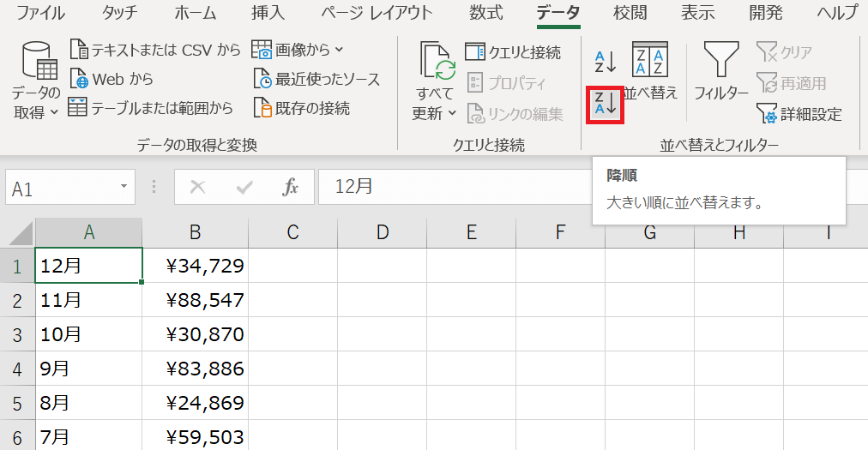The image size is (868, 450).
Task: Expand the データの取得 dropdown
Action: click(35, 111)
